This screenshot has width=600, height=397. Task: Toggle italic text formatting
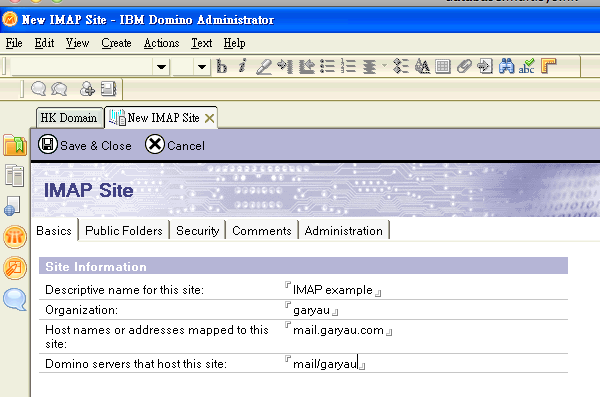(x=242, y=66)
